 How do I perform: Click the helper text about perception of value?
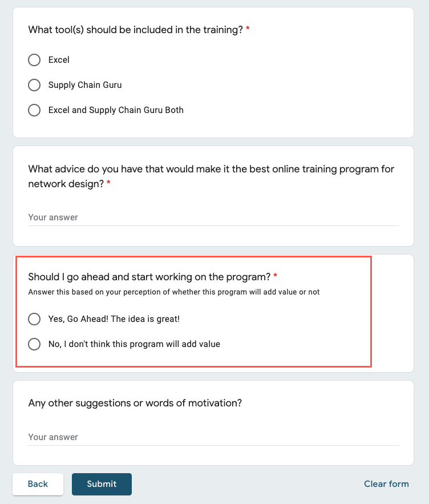click(x=174, y=292)
